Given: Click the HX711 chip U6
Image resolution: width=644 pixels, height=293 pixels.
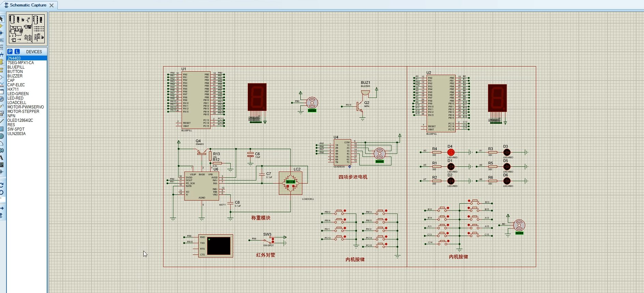Looking at the screenshot, I should (202, 186).
